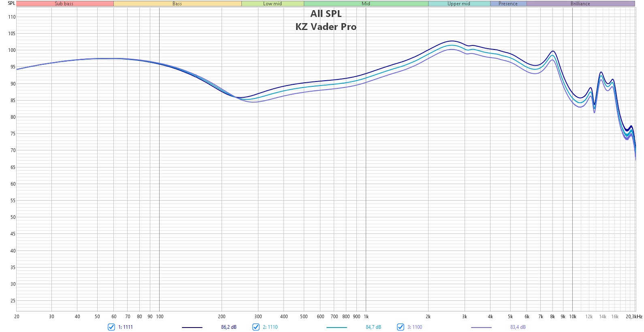This screenshot has width=644, height=332.
Task: Click the 105 tick on the SPL axis
Action: 12,34
